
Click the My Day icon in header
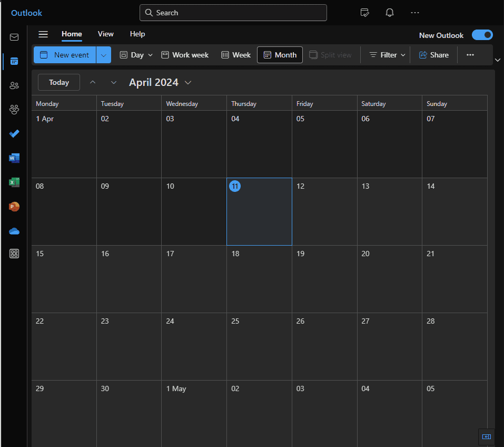[364, 13]
